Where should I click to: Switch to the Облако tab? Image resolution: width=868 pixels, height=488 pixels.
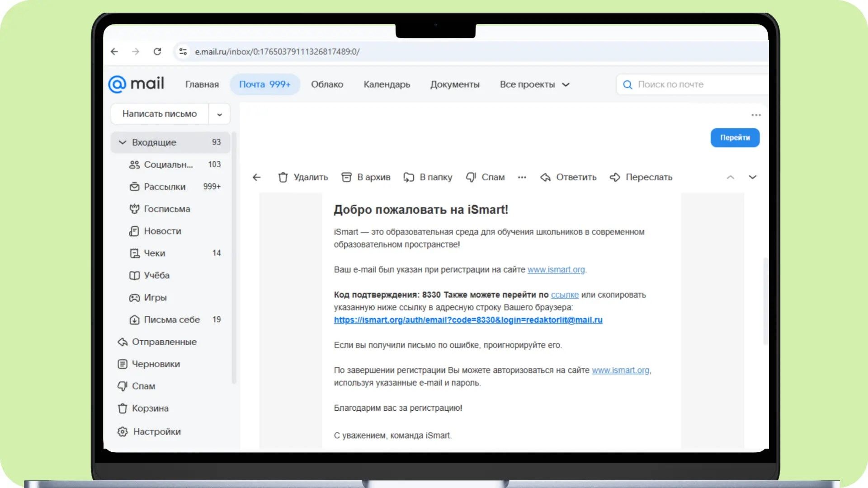click(x=327, y=84)
